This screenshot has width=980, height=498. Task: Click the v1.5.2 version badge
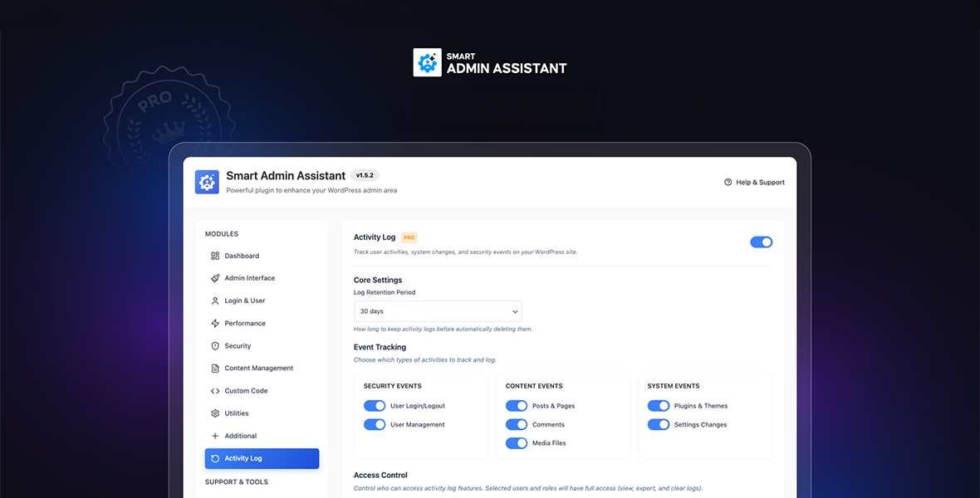coord(365,176)
